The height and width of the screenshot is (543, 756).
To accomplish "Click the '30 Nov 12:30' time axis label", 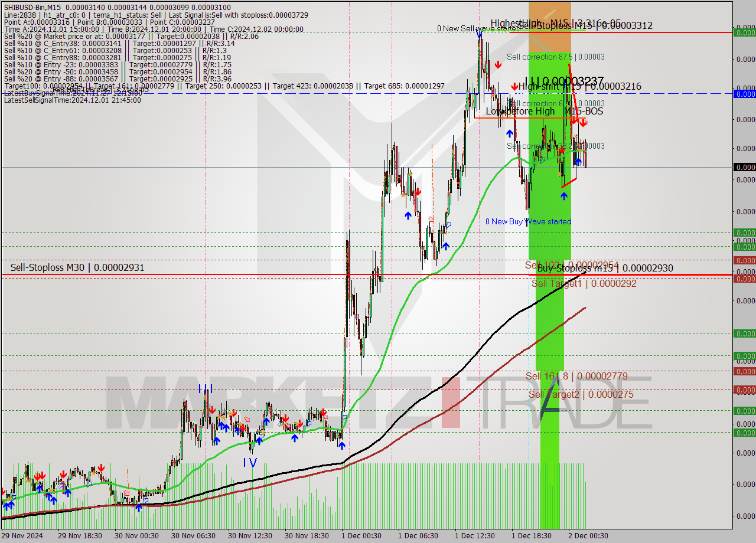I will [x=250, y=536].
